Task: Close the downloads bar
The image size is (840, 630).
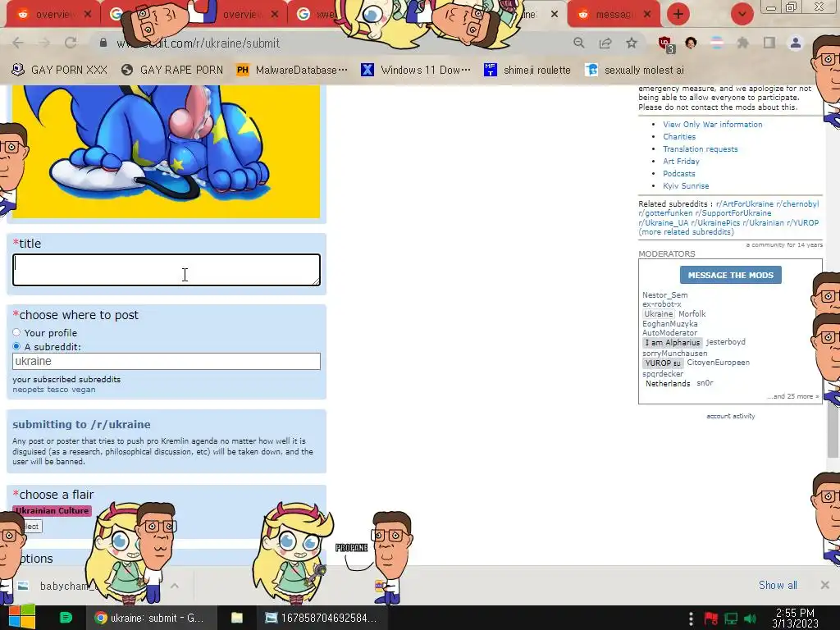Action: (x=825, y=585)
